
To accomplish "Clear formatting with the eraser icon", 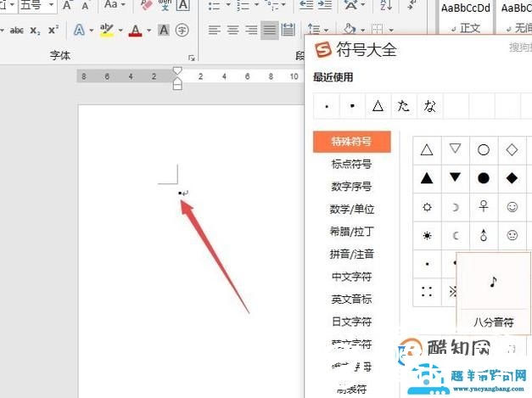I will (146, 5).
